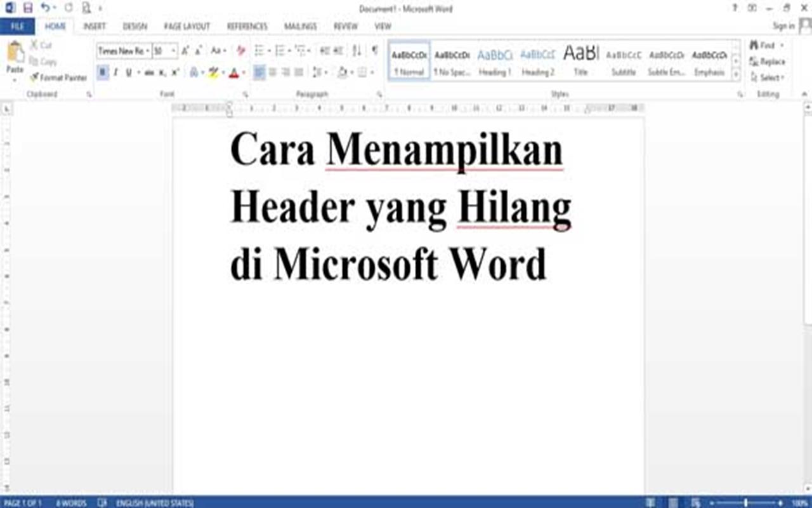Align text to the right
The width and height of the screenshot is (812, 508).
tap(286, 72)
